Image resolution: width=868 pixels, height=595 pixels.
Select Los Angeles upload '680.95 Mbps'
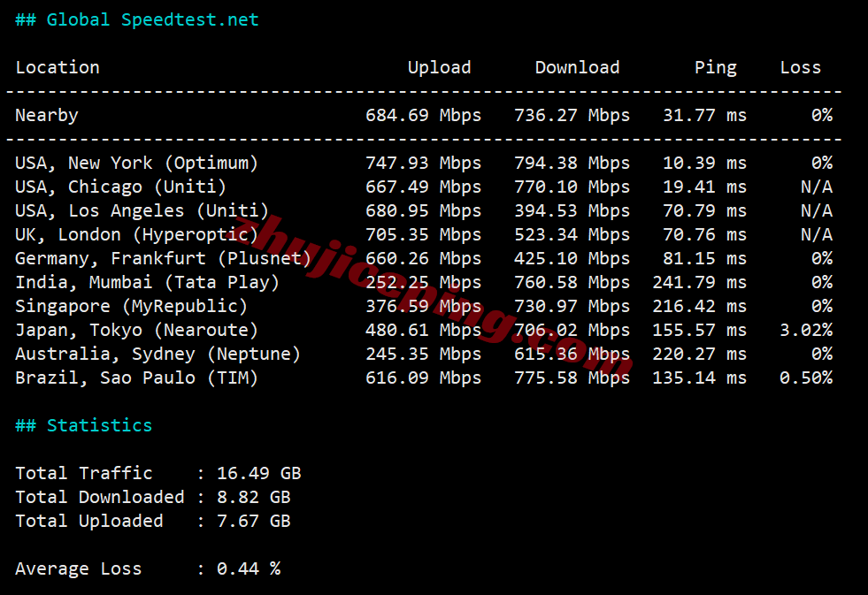click(x=423, y=210)
